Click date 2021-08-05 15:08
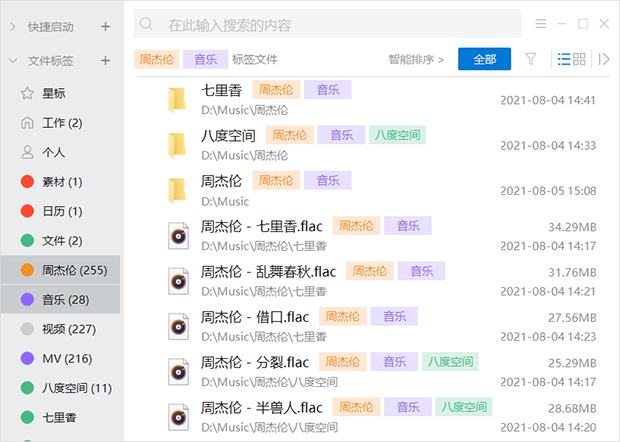Viewport: 620px width, 442px height. click(548, 191)
